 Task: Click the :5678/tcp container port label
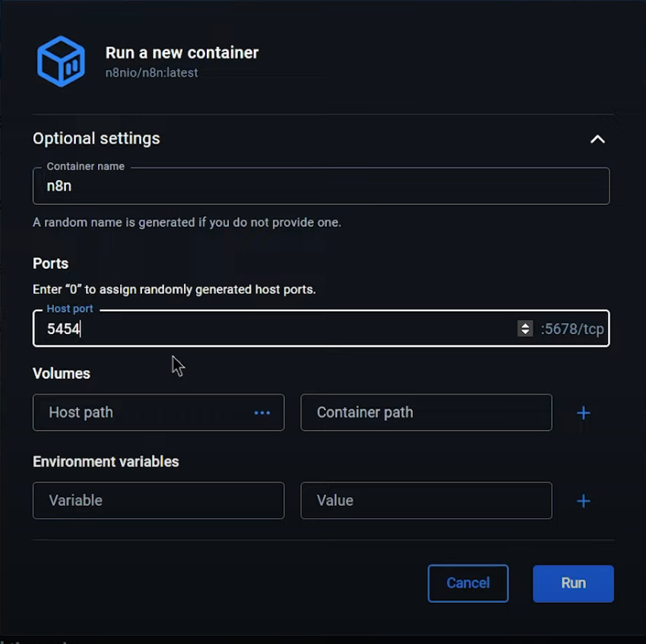pos(572,329)
